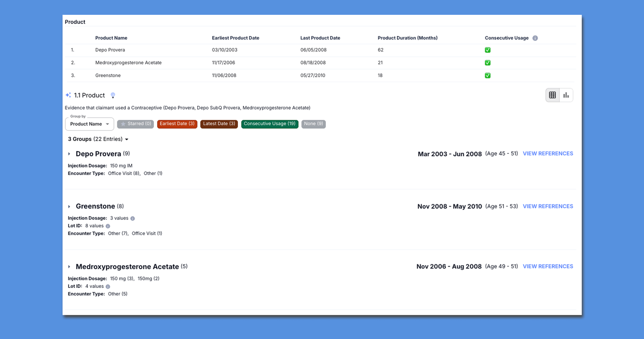Click the sparkle icon before 1.1 Product
Screen dimensions: 644x339
tap(68, 95)
